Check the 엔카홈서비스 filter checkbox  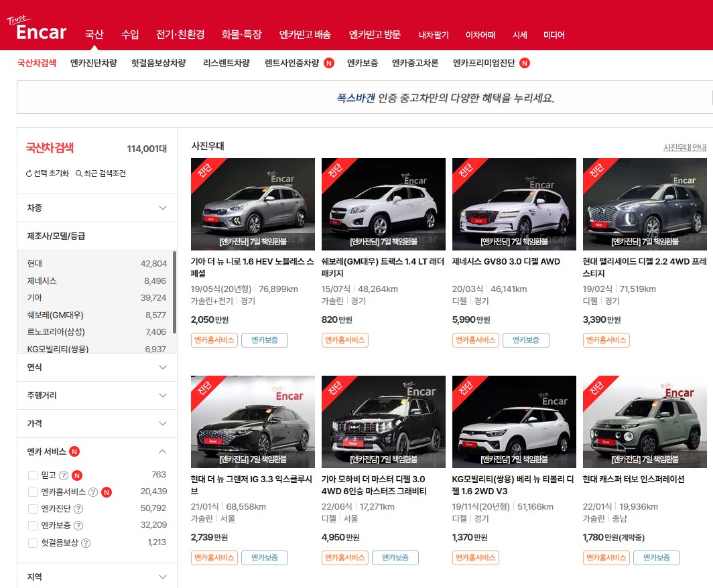point(33,492)
